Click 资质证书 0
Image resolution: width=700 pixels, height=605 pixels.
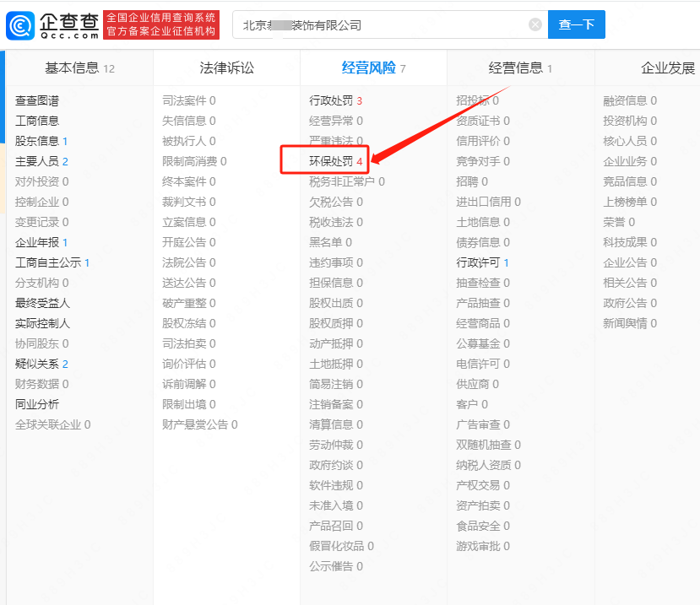coord(483,121)
